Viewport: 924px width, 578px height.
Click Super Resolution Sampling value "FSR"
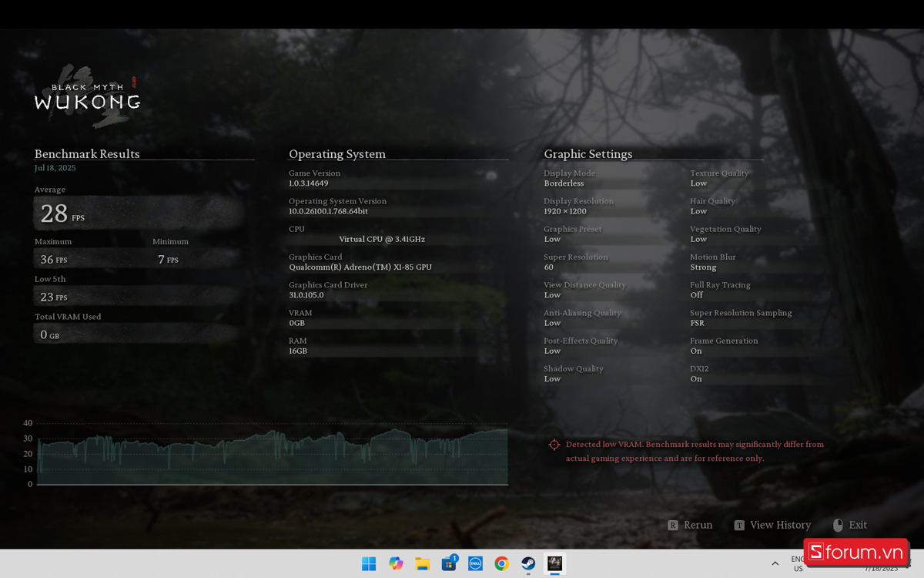point(698,323)
